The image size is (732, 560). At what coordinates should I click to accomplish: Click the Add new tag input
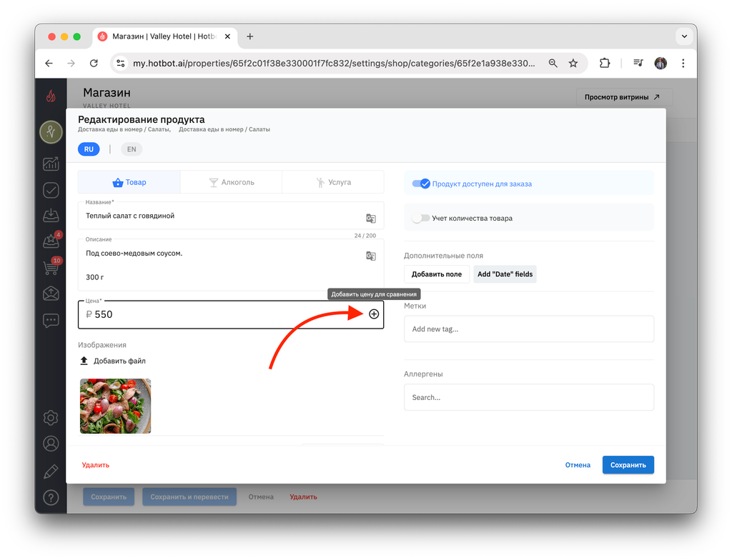point(529,329)
